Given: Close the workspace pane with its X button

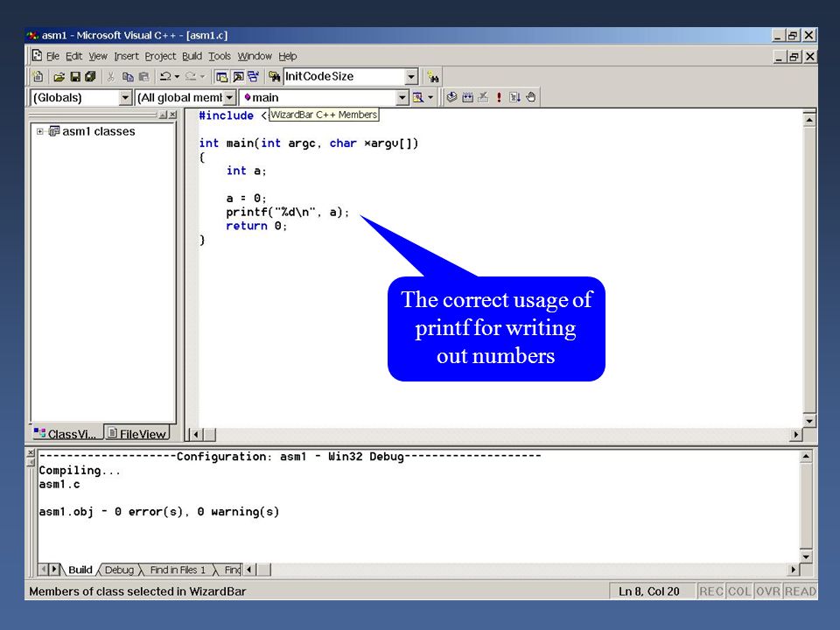Looking at the screenshot, I should click(172, 115).
